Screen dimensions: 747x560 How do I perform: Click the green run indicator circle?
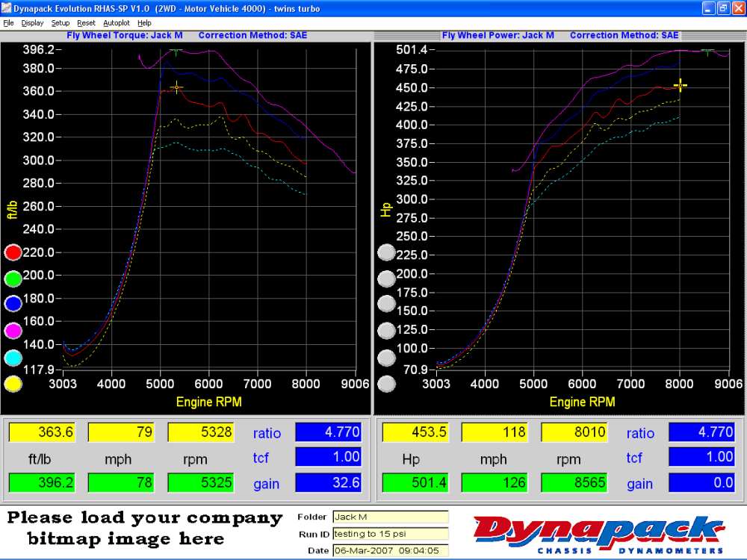[x=13, y=279]
